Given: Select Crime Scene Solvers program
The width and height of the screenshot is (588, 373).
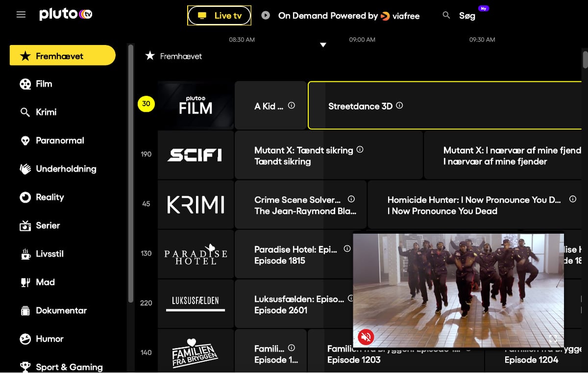Looking at the screenshot, I should (297, 205).
